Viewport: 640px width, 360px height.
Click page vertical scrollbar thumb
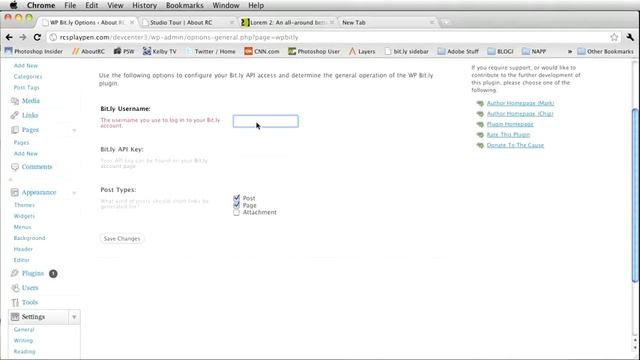click(635, 195)
